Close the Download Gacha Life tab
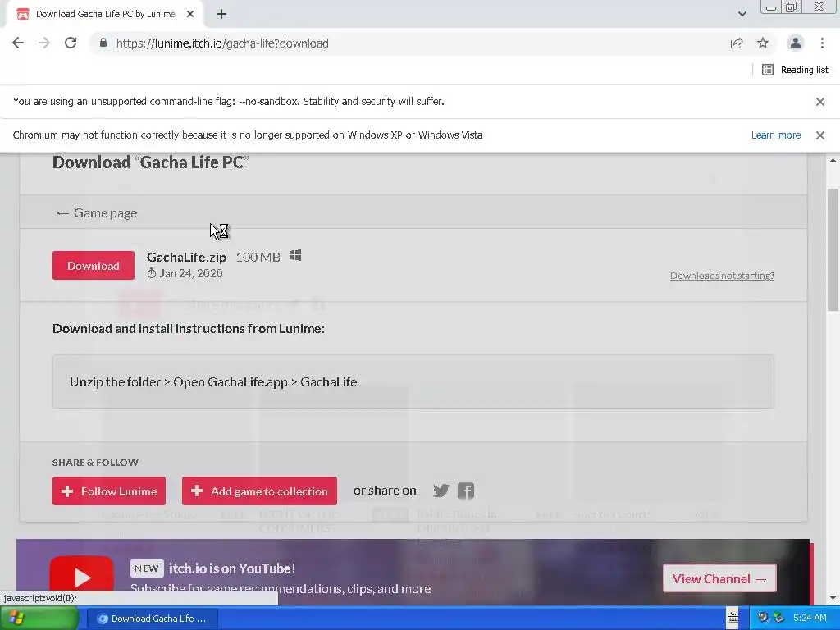This screenshot has height=630, width=840. pos(190,14)
